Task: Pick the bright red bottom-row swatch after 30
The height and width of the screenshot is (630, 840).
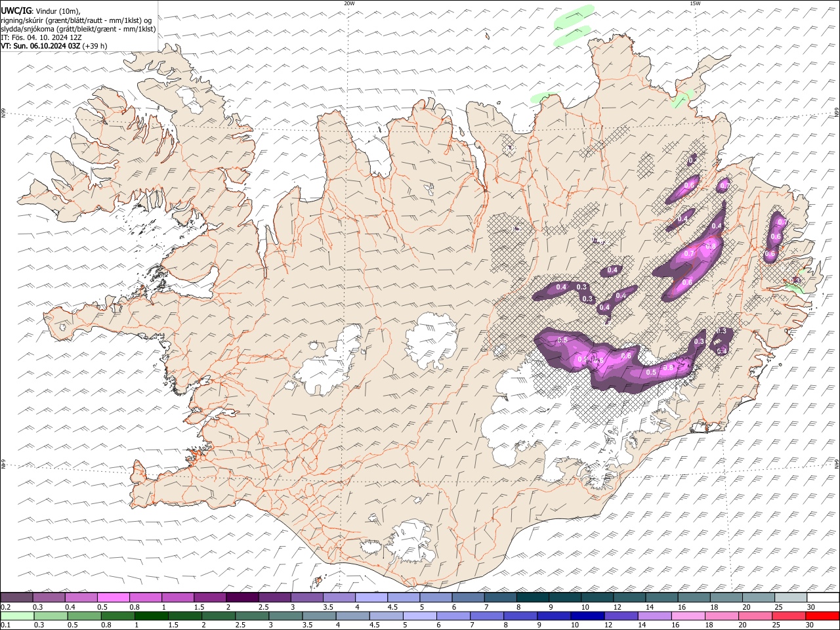Action: 822,616
